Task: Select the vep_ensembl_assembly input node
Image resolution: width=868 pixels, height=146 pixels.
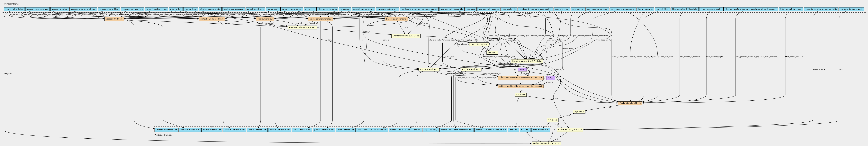Action: pyautogui.click(x=452, y=9)
